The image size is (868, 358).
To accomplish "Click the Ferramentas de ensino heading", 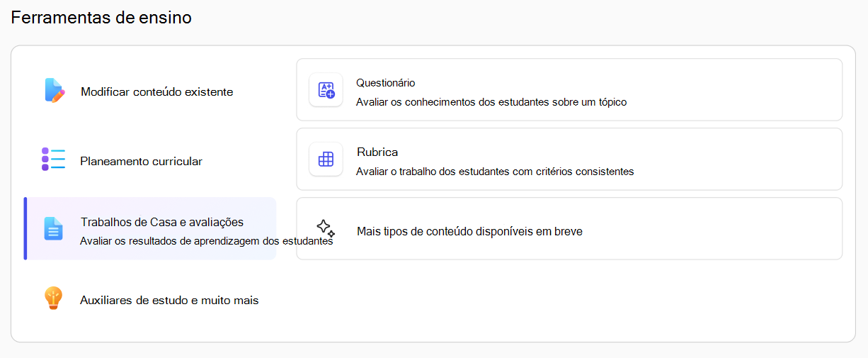I will click(x=101, y=18).
